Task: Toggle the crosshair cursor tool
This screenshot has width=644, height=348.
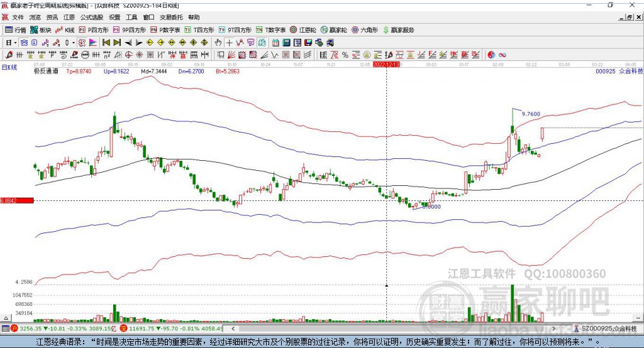Action: 229,43
